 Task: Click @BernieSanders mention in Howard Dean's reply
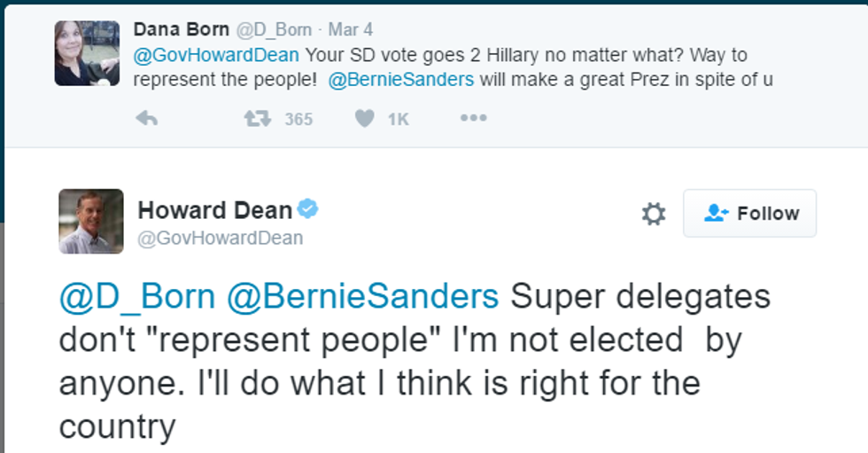[x=363, y=296]
